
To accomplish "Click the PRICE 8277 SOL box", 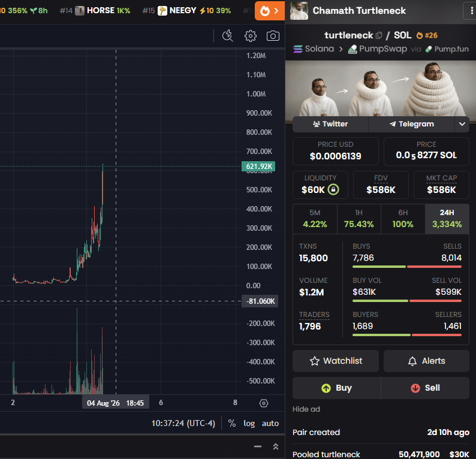I will pos(426,152).
